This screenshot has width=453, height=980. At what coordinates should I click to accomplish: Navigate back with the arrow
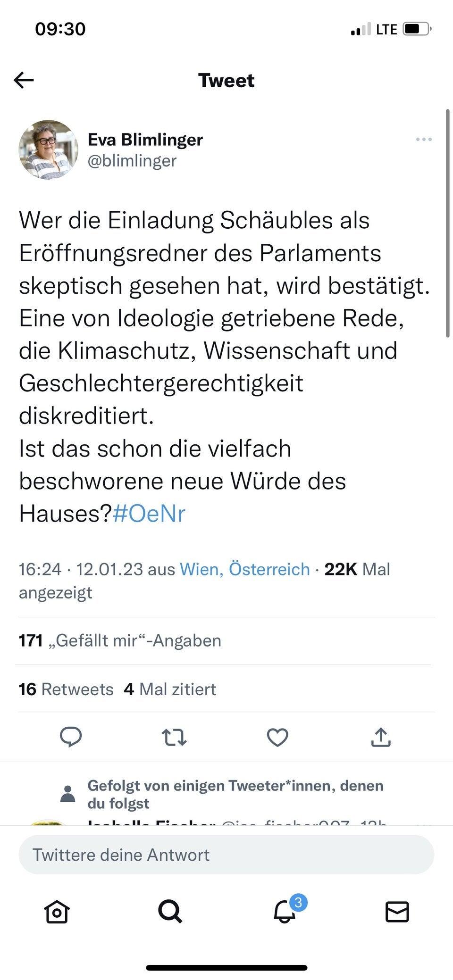pos(22,80)
